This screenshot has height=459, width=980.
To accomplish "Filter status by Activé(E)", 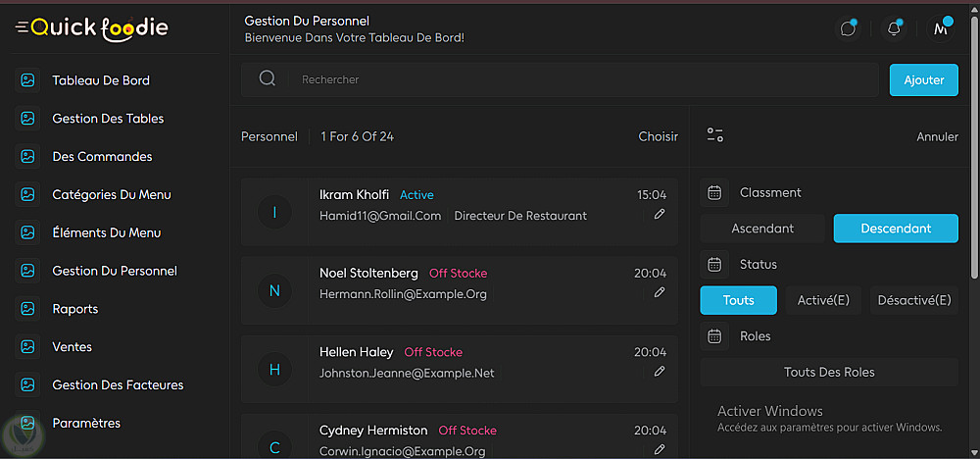I will pyautogui.click(x=823, y=300).
